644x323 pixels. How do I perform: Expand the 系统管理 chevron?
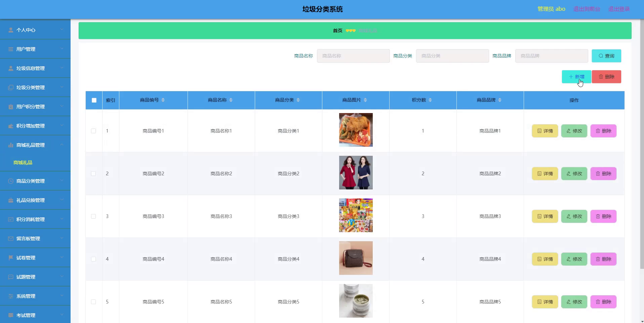(x=62, y=296)
